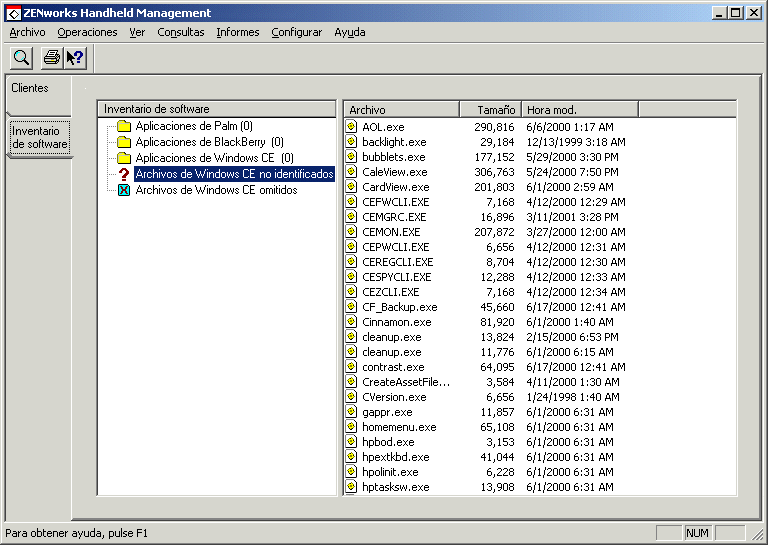
Task: Open the Informes menu
Action: (238, 32)
